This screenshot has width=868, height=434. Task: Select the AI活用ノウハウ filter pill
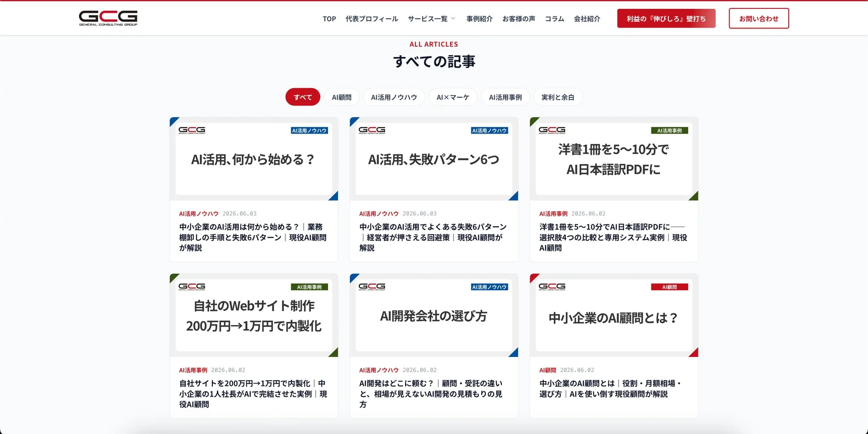394,97
